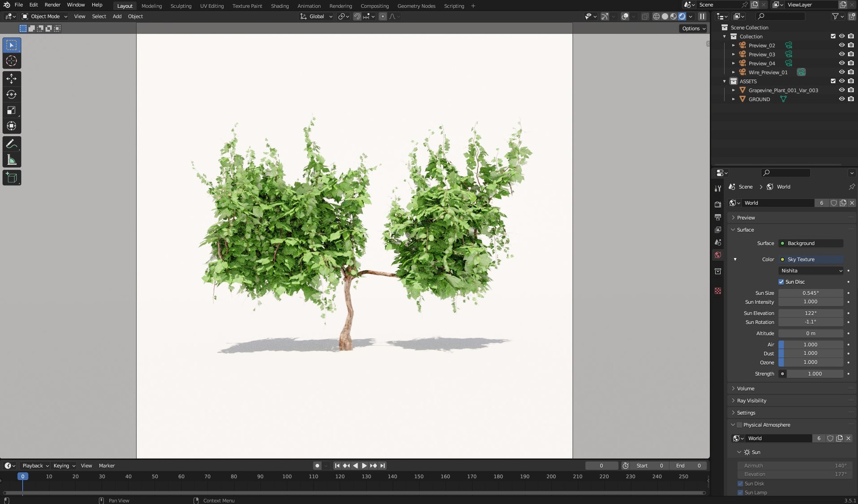Viewport: 858px width, 504px height.
Task: Enable the Physical Atmosphere checkbox
Action: (x=739, y=425)
